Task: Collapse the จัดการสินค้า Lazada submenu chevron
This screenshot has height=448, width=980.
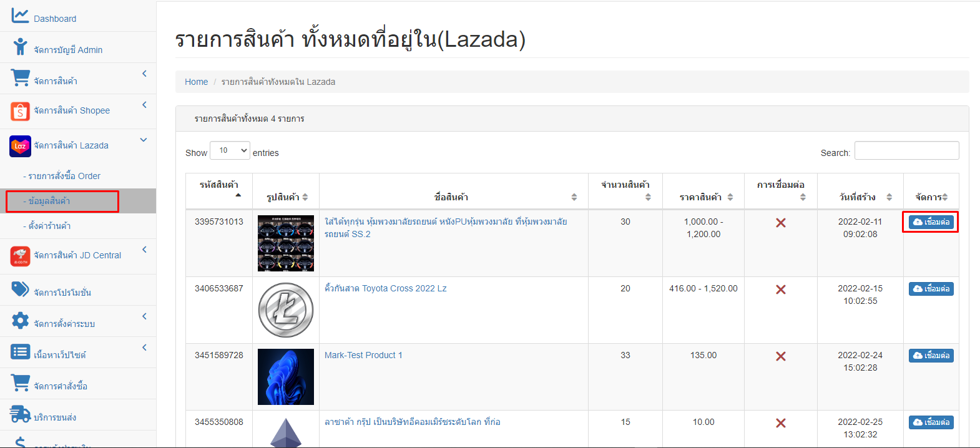Action: (144, 140)
